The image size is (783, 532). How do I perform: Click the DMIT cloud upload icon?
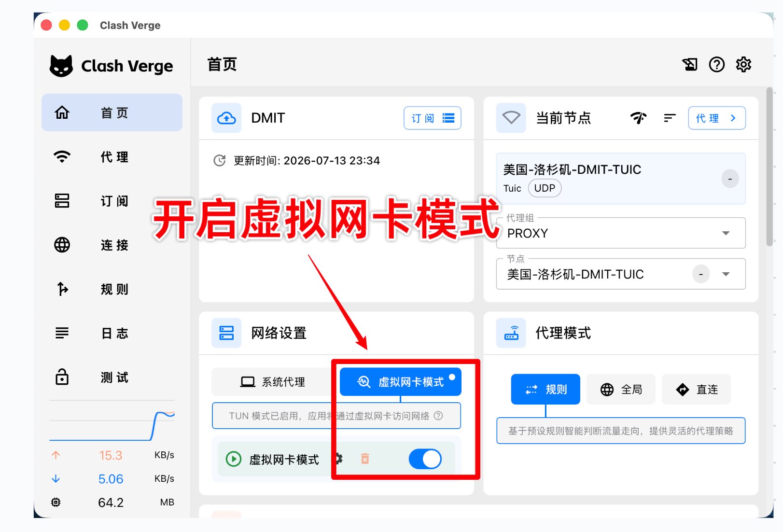click(226, 118)
